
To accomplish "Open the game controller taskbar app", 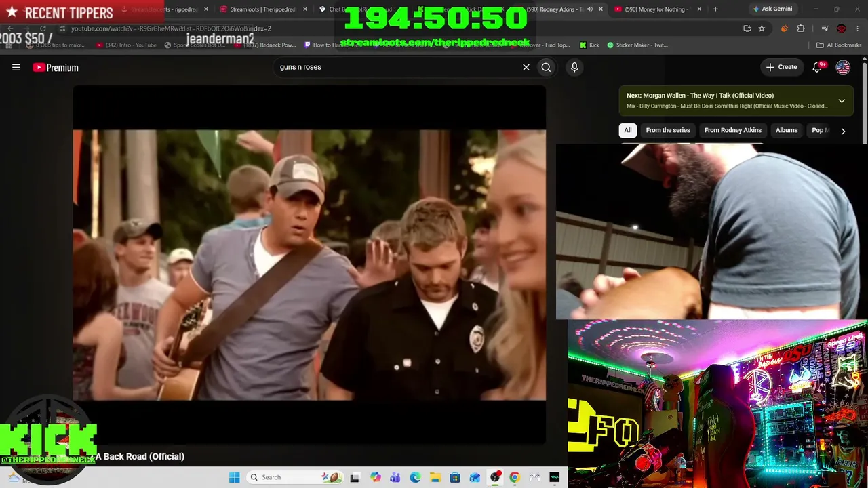I will 535,477.
